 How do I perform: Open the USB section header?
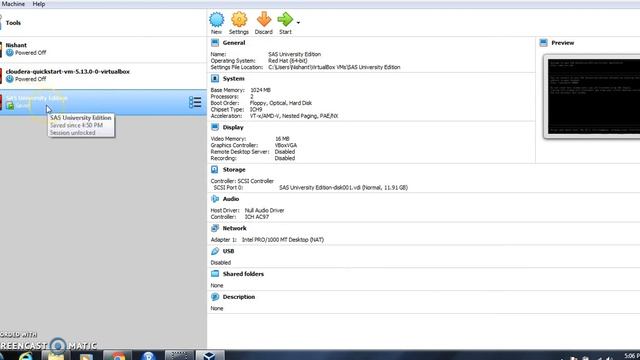point(228,251)
